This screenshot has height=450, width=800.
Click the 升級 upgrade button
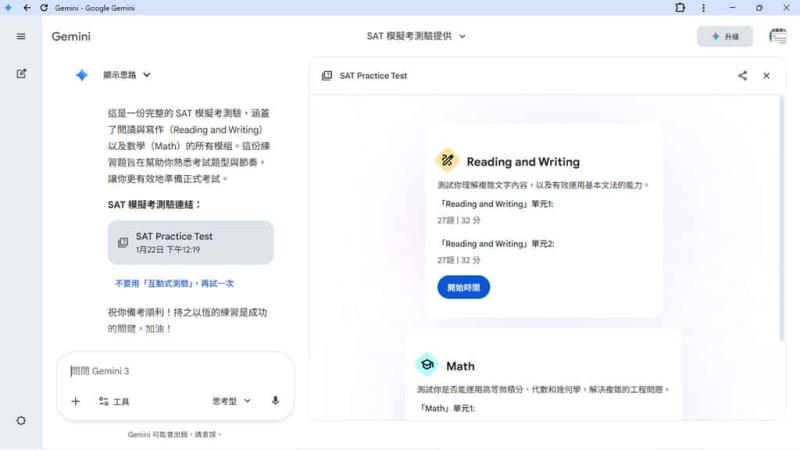[x=724, y=36]
